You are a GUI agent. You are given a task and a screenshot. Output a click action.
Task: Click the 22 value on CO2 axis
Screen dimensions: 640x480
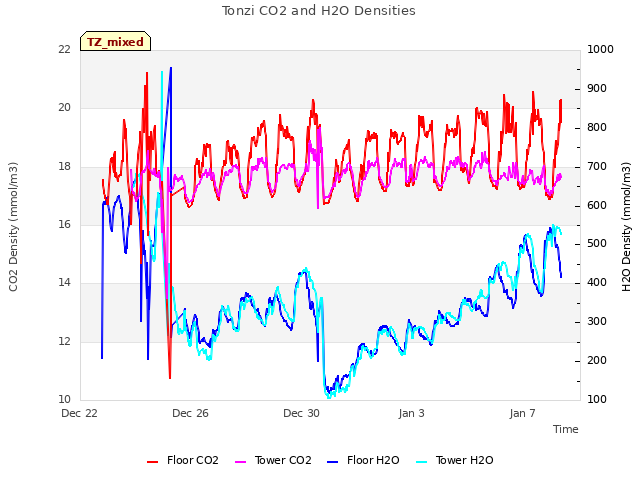tap(64, 49)
